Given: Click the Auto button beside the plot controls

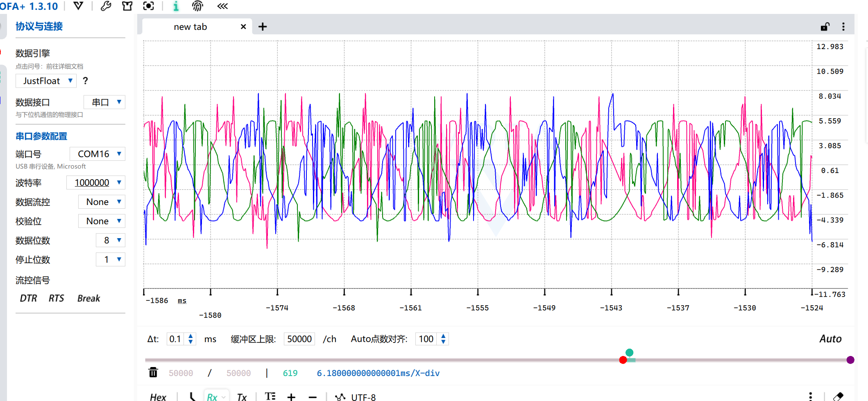Looking at the screenshot, I should [830, 339].
